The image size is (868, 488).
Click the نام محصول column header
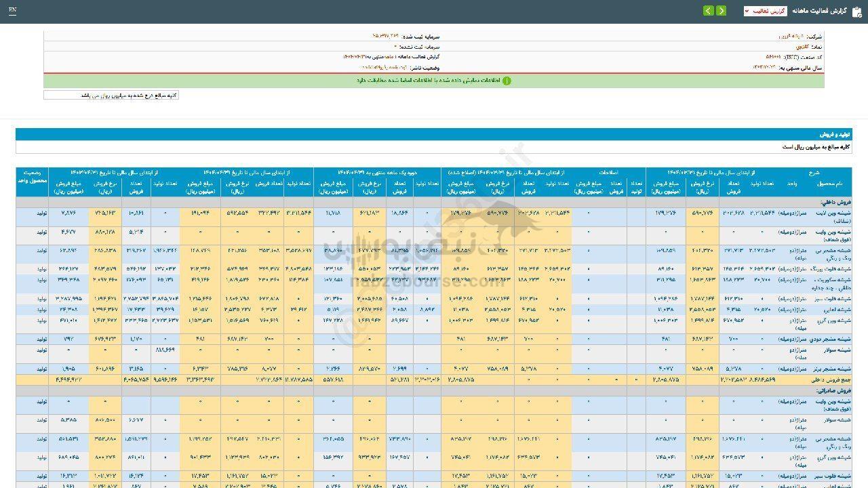(x=829, y=184)
